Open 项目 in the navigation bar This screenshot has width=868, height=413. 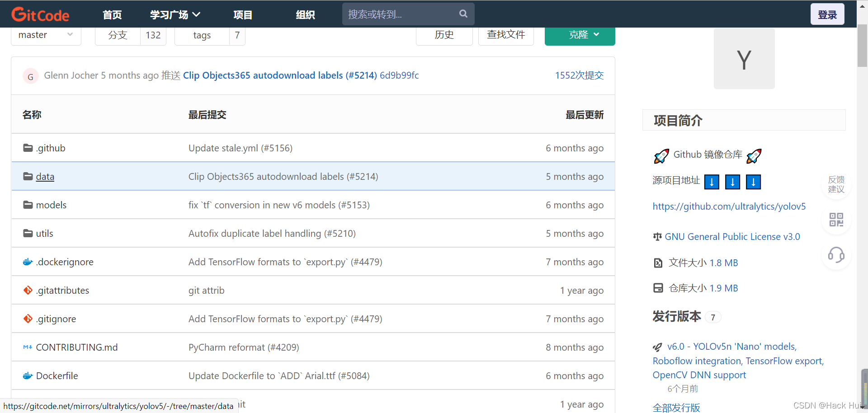pyautogui.click(x=243, y=14)
